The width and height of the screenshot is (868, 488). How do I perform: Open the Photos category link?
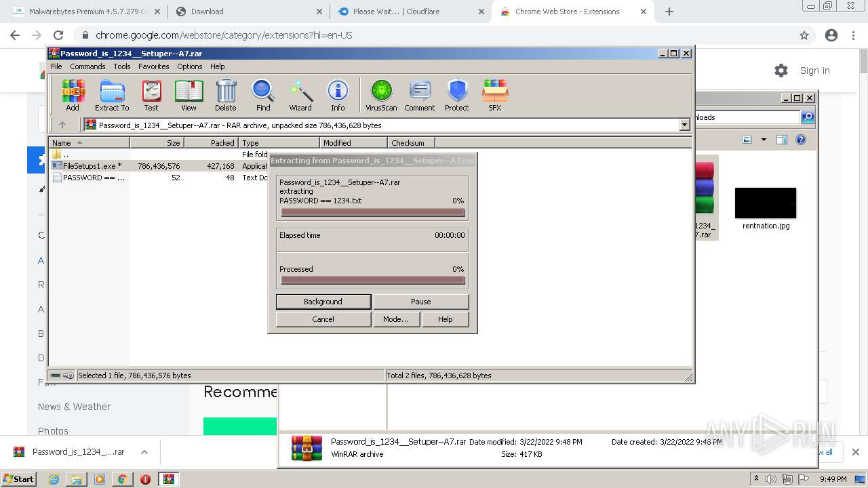(53, 431)
